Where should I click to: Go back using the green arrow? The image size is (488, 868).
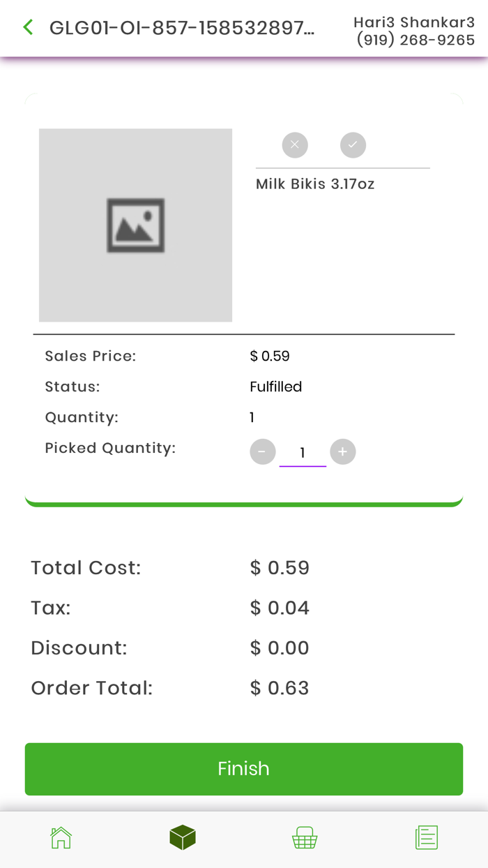(x=28, y=28)
